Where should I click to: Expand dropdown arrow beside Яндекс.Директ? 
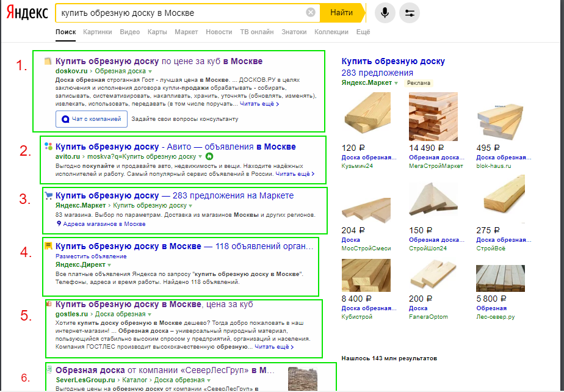[109, 266]
